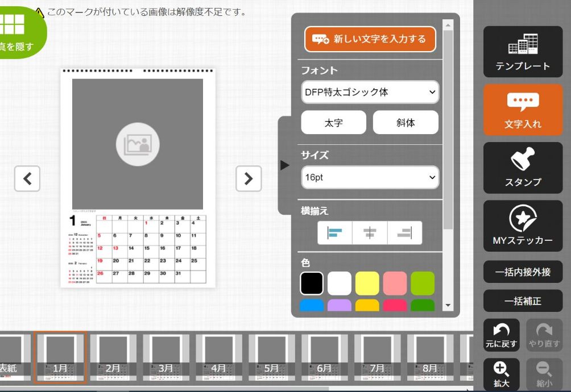This screenshot has width=571, height=392.
Task: Go to previous calendar page arrow
Action: pyautogui.click(x=27, y=178)
